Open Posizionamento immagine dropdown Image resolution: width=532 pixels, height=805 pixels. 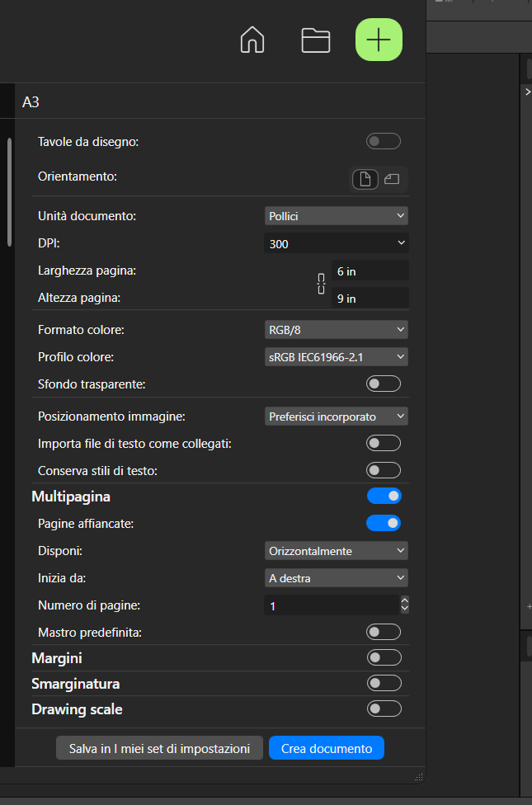(x=337, y=417)
